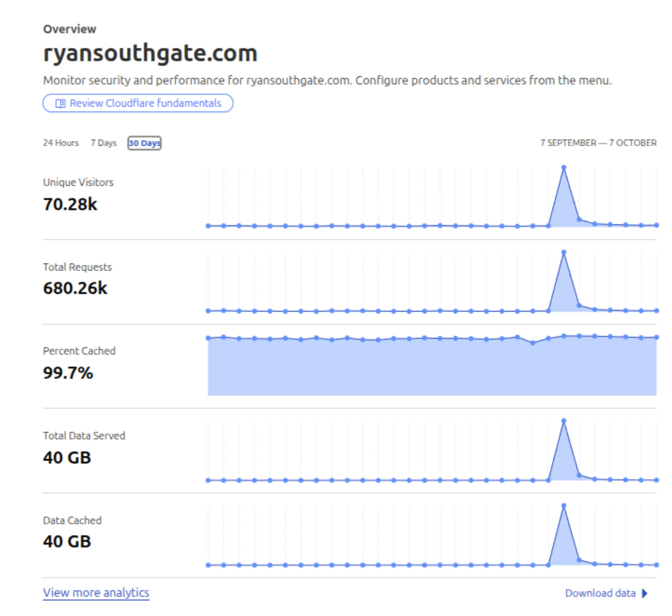Viewport: 672px width, 616px height.
Task: Click the ryansouthgate.com heading
Action: click(150, 53)
